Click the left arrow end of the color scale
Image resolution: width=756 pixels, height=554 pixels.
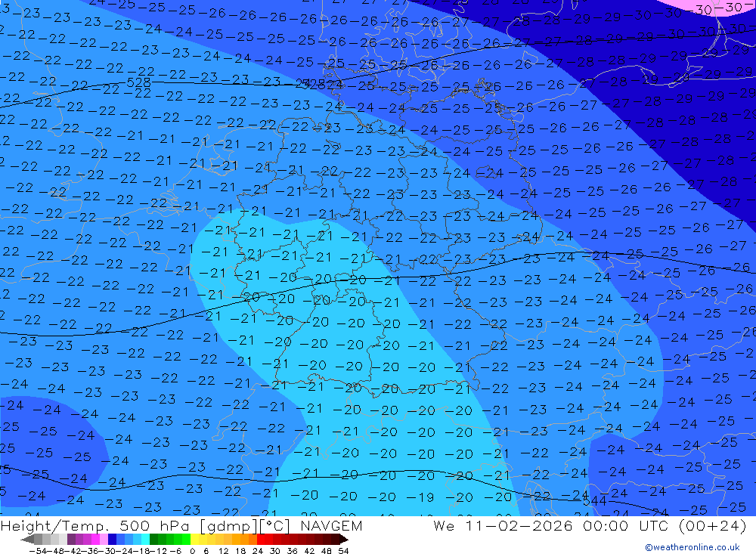27,540
